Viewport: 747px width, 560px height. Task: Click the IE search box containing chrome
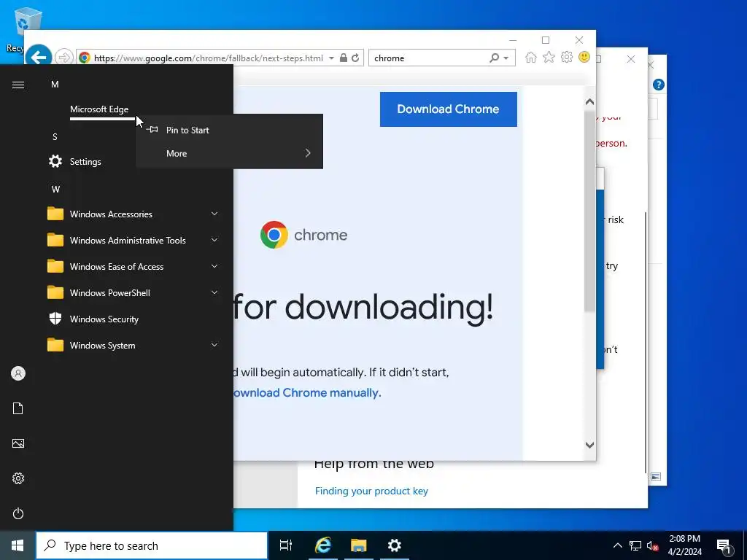(x=429, y=58)
